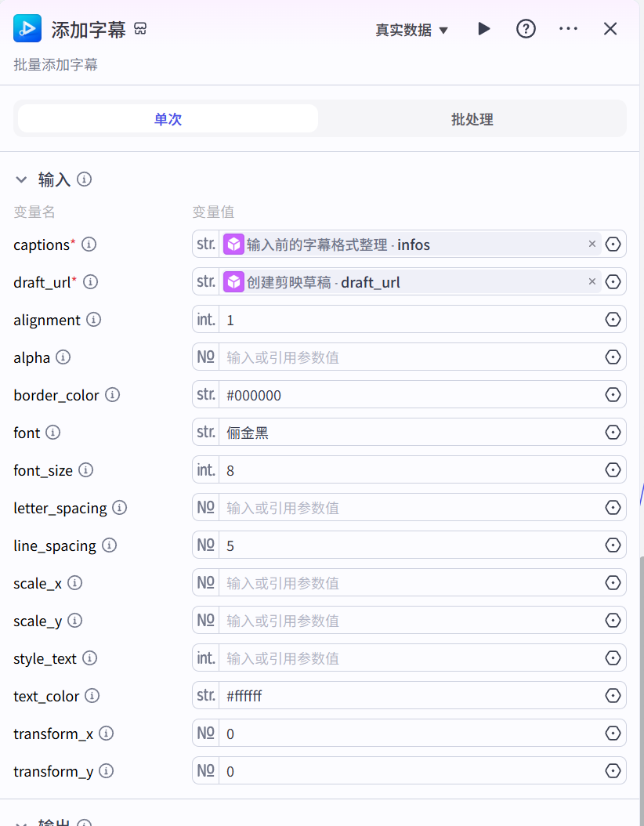The height and width of the screenshot is (826, 644).
Task: Click the 添加字幕 plugin logo icon
Action: 27,28
